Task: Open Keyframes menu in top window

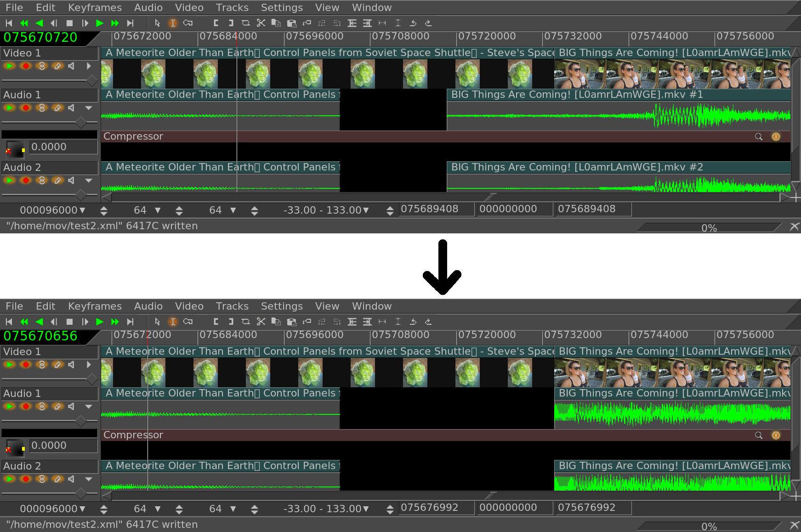Action: (x=95, y=8)
